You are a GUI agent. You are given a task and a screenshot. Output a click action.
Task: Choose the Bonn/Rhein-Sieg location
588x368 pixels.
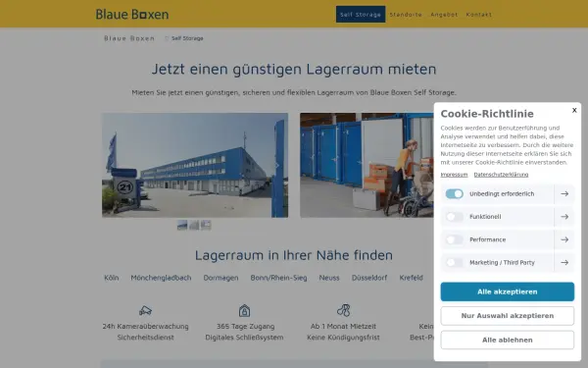click(x=278, y=278)
